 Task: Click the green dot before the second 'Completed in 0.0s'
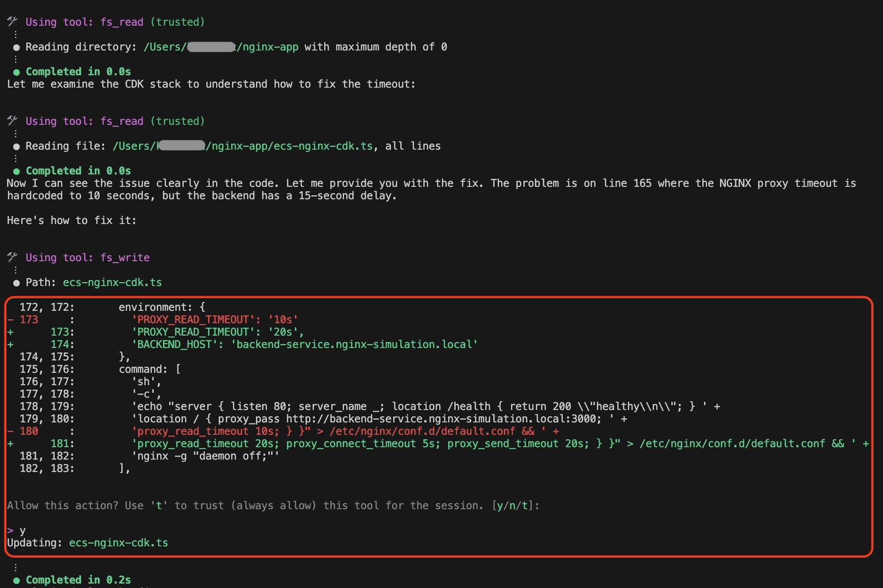point(16,170)
